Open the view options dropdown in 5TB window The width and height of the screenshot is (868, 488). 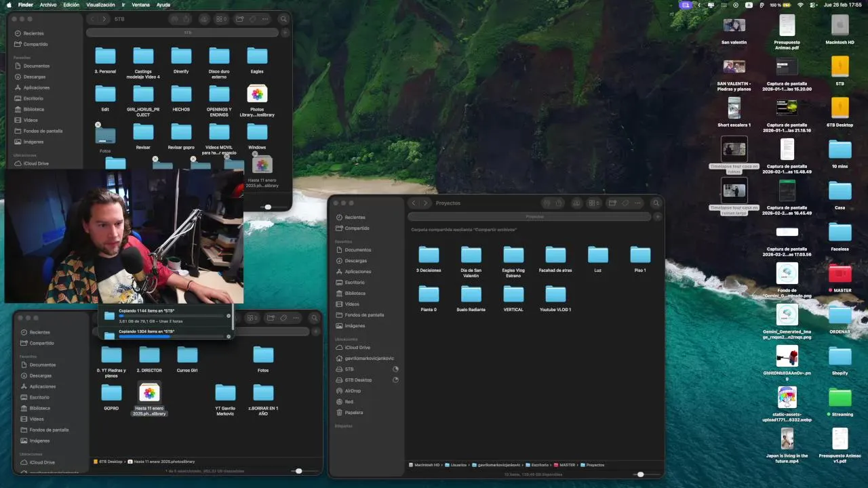[222, 19]
